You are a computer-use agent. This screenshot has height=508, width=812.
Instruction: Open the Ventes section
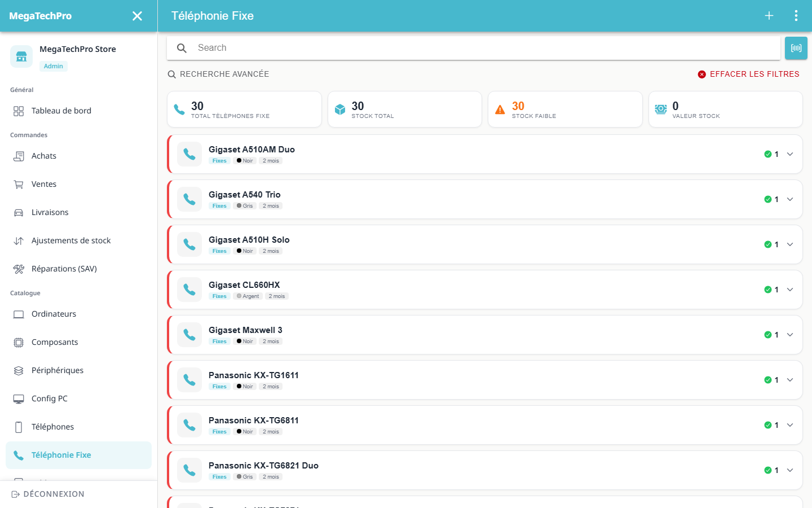pyautogui.click(x=78, y=184)
